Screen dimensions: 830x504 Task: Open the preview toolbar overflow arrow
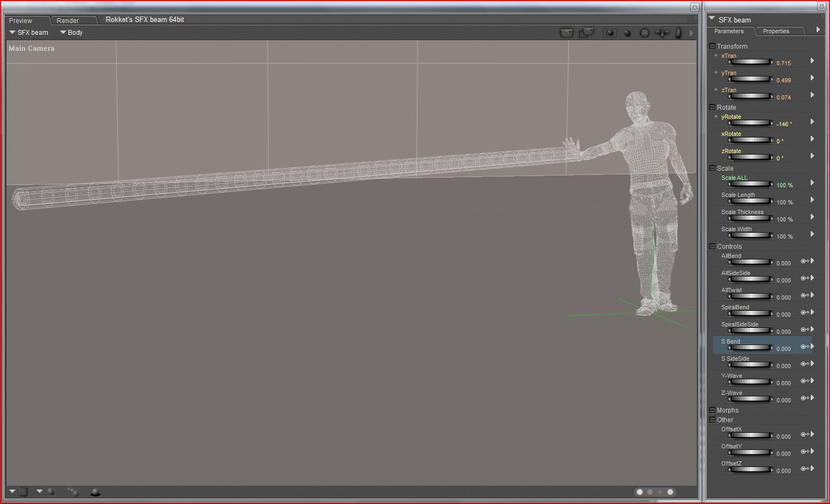691,33
